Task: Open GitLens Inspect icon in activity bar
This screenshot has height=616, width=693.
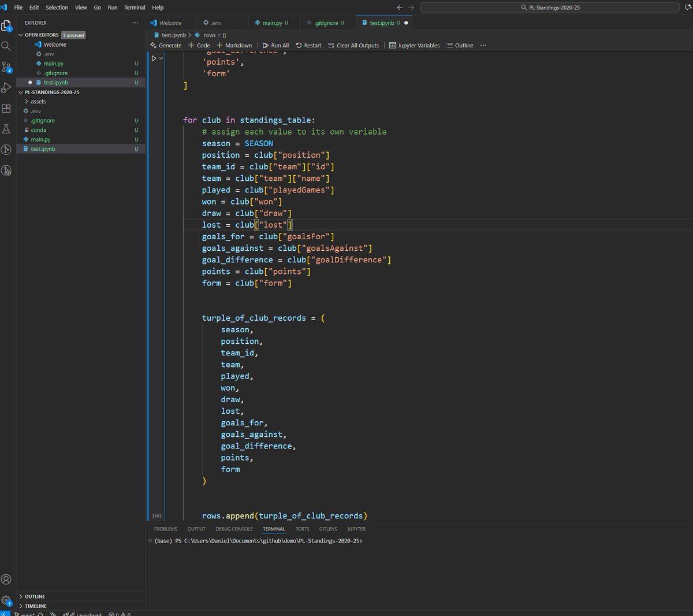Action: (x=6, y=170)
